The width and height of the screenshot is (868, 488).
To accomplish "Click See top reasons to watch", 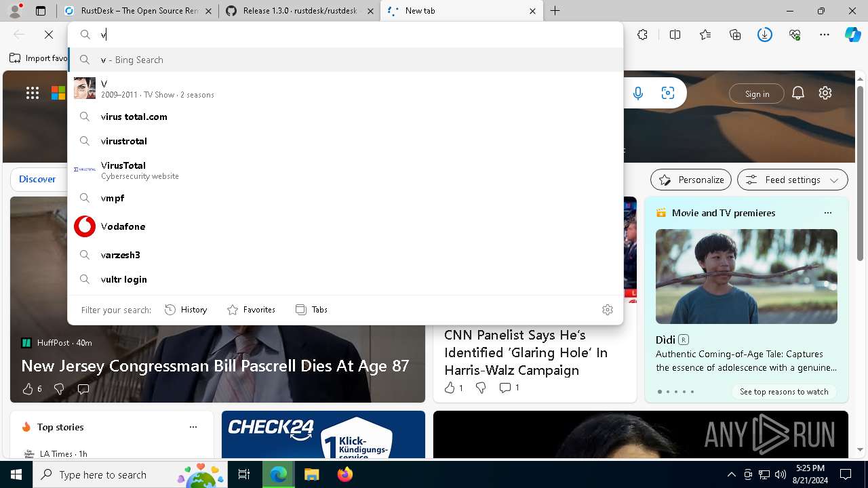I will pyautogui.click(x=784, y=392).
